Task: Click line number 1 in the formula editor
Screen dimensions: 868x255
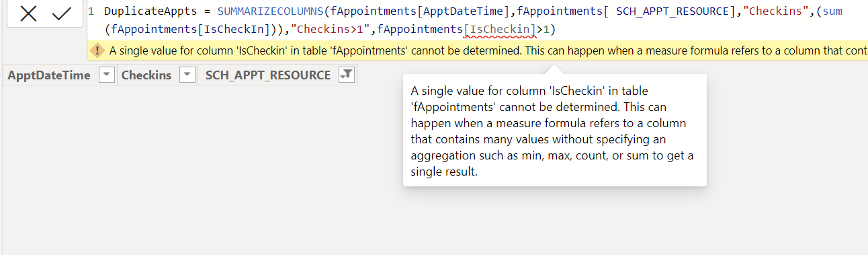Action: coord(91,11)
